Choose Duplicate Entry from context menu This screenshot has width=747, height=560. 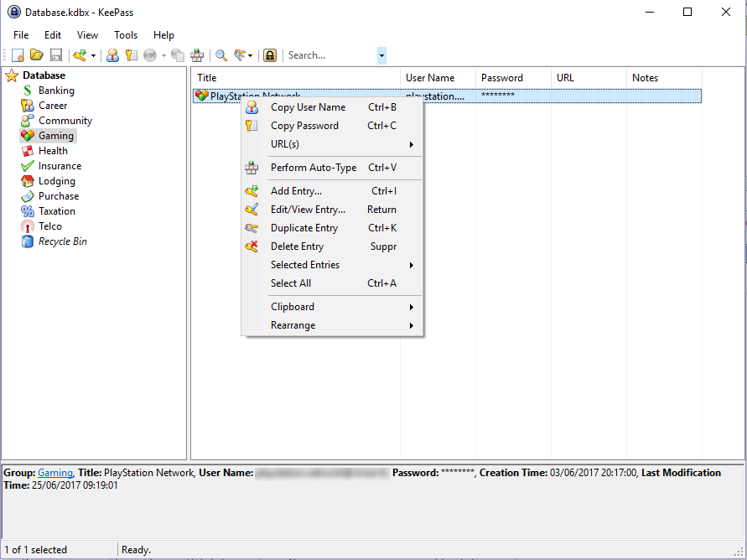pyautogui.click(x=304, y=228)
